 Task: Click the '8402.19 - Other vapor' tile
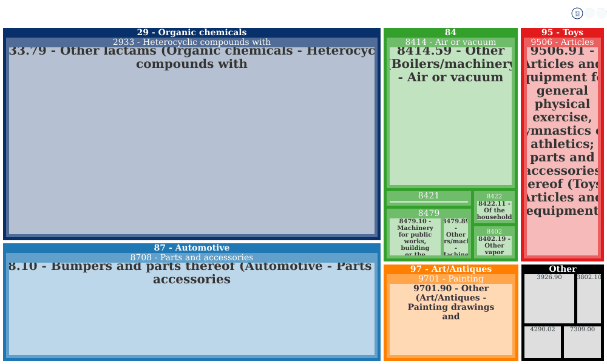[x=494, y=246]
